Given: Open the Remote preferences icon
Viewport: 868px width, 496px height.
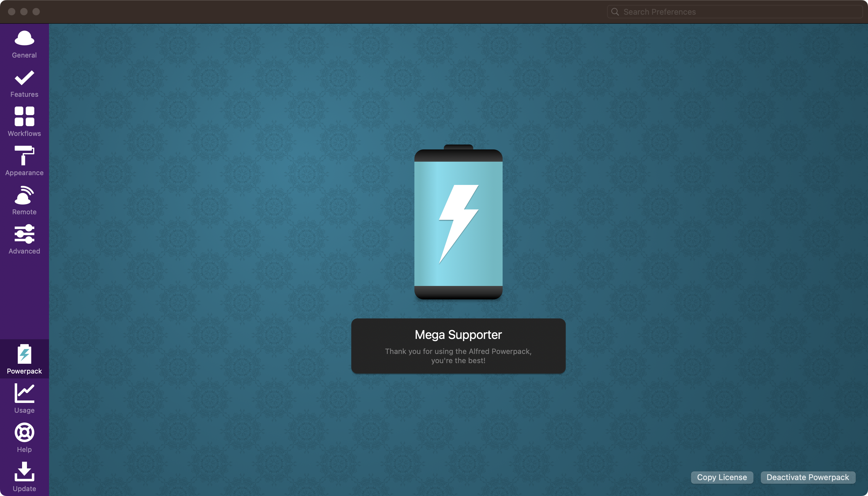Looking at the screenshot, I should click(24, 195).
